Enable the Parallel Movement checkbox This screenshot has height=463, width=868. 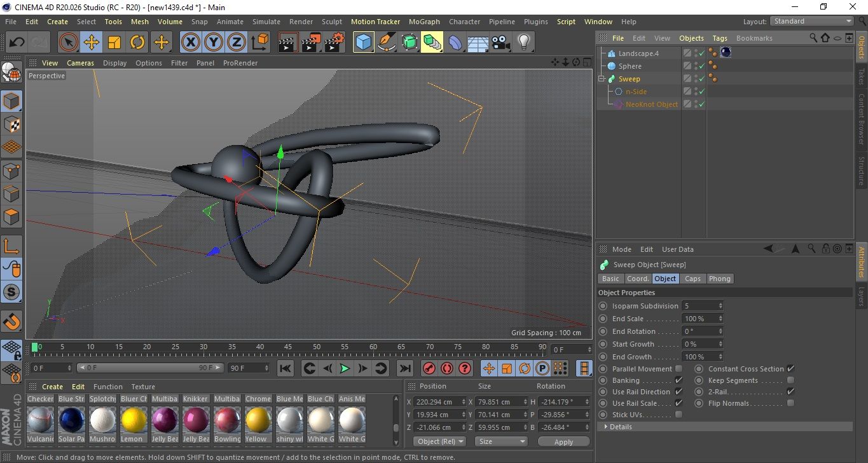[x=679, y=369]
